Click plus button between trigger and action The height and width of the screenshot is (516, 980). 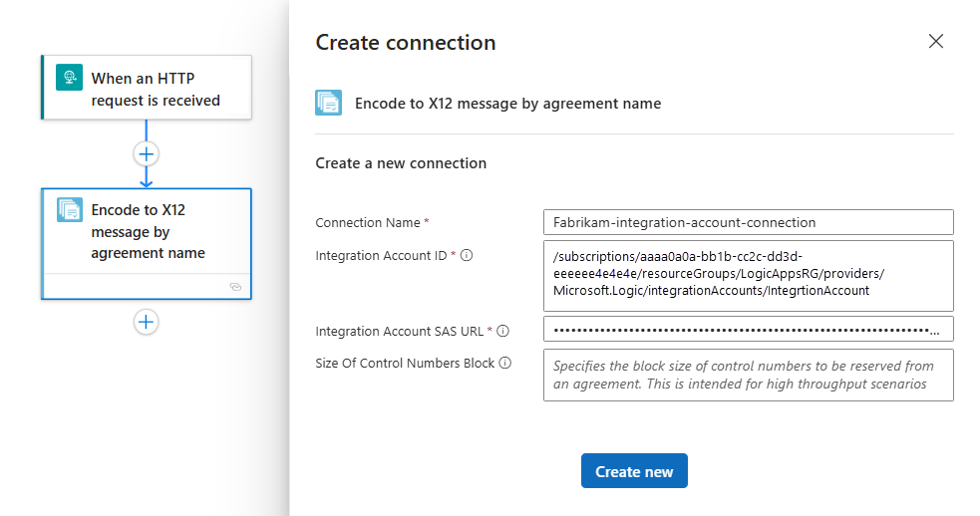point(147,154)
